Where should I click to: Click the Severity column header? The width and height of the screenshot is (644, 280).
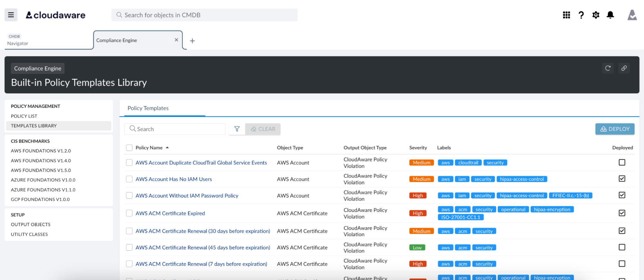[x=418, y=148]
